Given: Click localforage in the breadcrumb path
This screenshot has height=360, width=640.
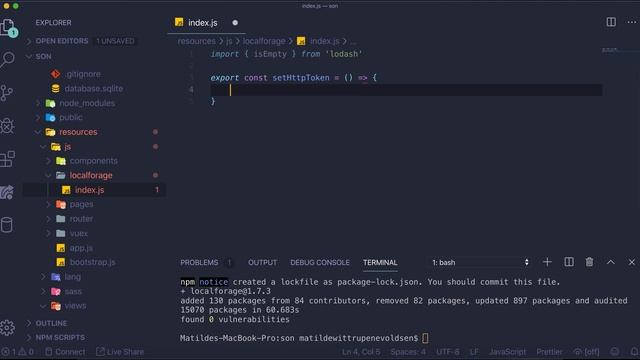Looking at the screenshot, I should [x=264, y=41].
